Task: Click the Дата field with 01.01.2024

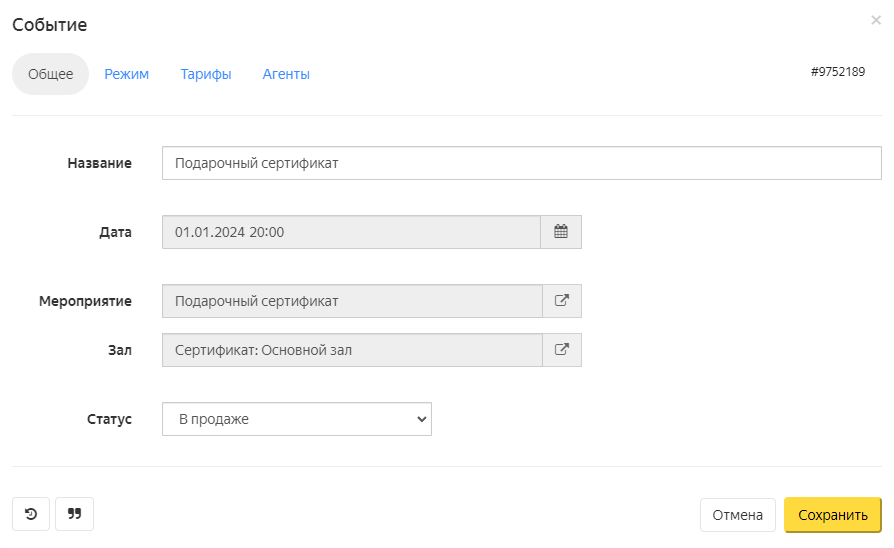Action: (351, 232)
